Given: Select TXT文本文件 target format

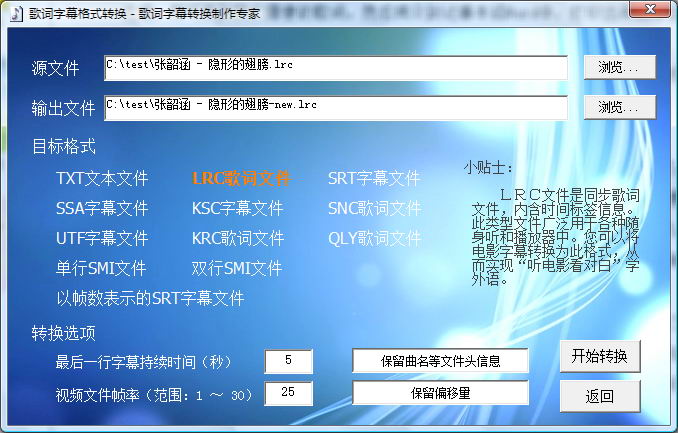Looking at the screenshot, I should coord(102,179).
